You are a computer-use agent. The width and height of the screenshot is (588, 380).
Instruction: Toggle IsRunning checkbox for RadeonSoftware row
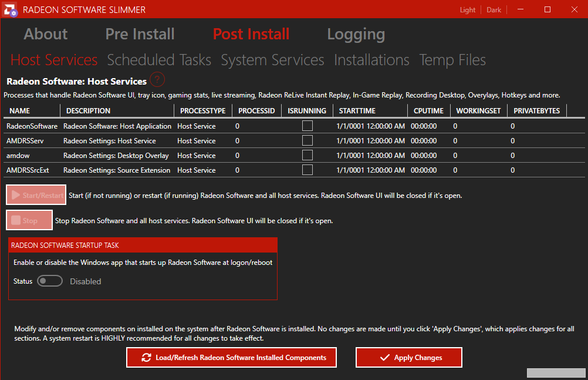click(307, 126)
